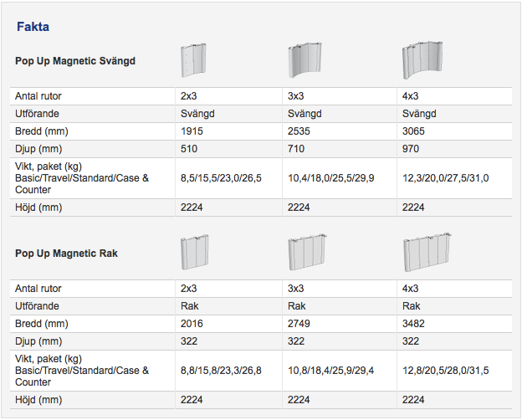Click the curved 4x3 pop-up stand image
522x420 pixels.
tap(422, 60)
